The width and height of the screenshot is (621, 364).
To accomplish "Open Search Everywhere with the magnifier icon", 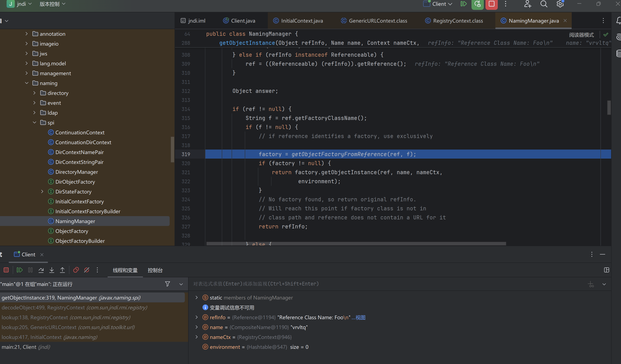I will (x=544, y=4).
